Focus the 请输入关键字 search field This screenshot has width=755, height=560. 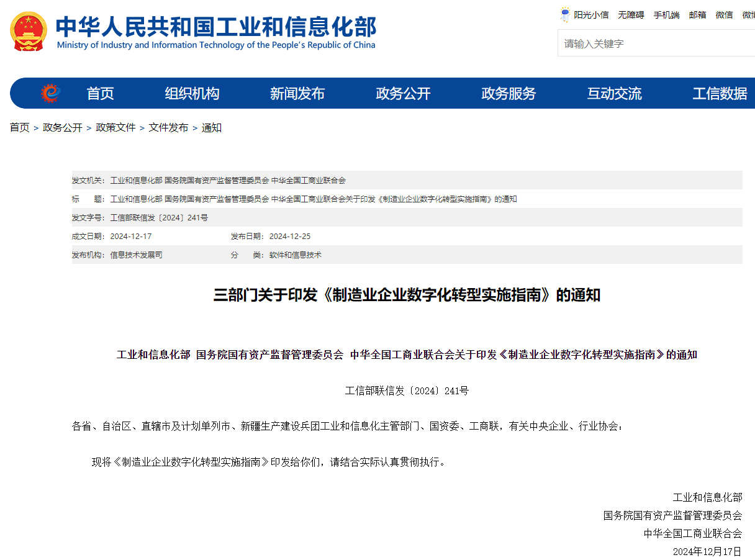(x=656, y=43)
